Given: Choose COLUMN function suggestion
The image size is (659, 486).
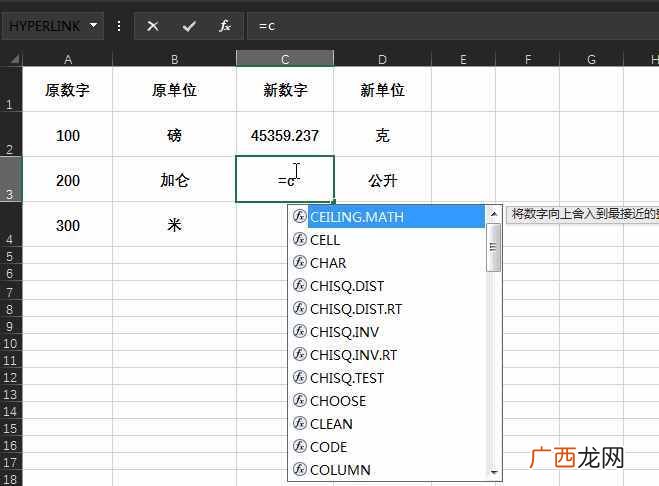Looking at the screenshot, I should pyautogui.click(x=340, y=470).
